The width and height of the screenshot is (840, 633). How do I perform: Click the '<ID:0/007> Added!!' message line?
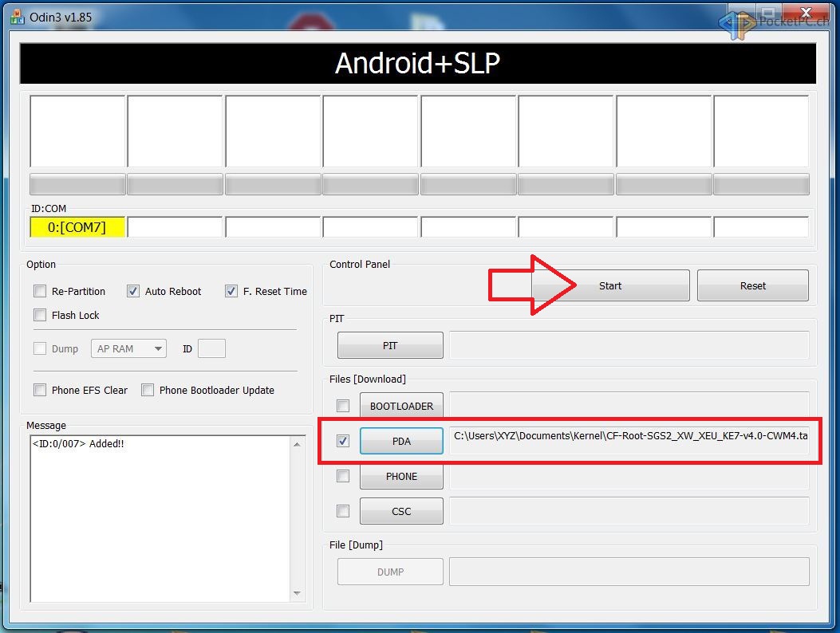tap(78, 443)
